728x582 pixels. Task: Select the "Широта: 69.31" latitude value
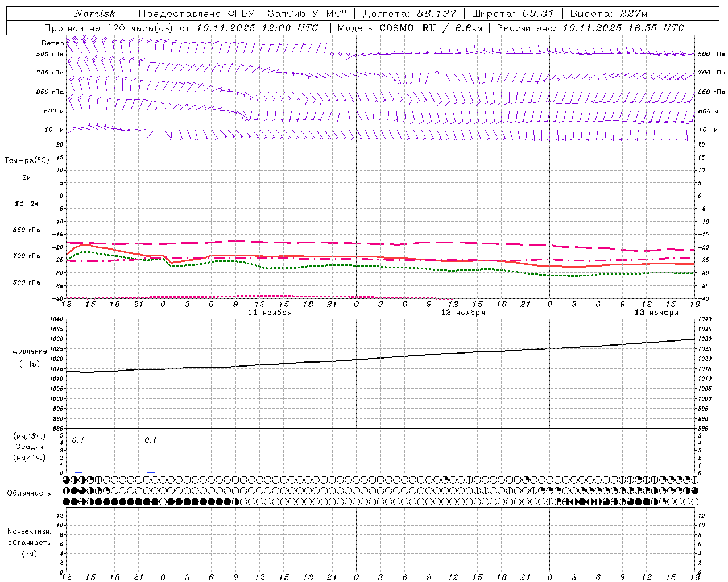[512, 14]
